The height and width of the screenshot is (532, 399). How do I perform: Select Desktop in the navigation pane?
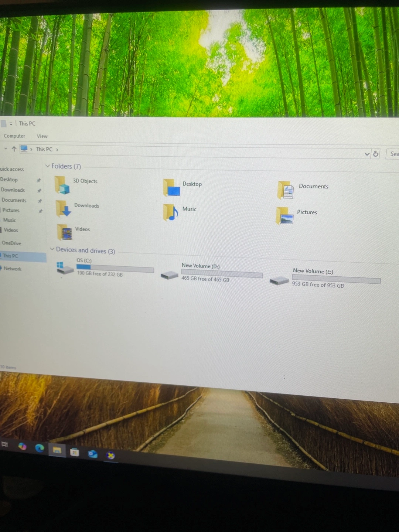[9, 180]
